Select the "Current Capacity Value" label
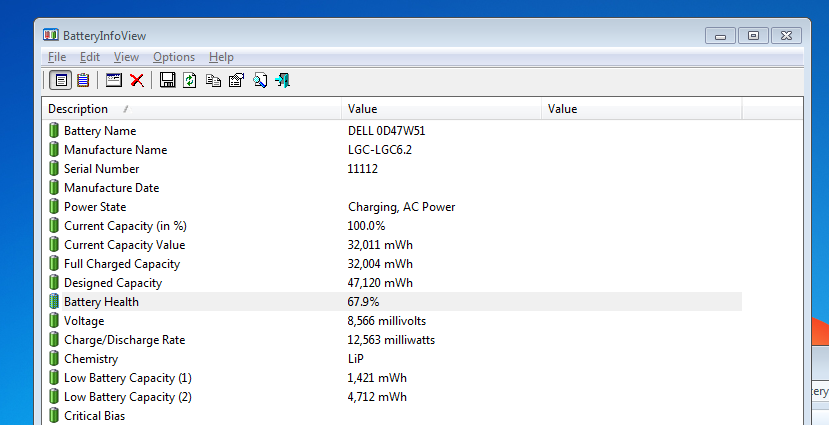Image resolution: width=829 pixels, height=425 pixels. pyautogui.click(x=125, y=245)
